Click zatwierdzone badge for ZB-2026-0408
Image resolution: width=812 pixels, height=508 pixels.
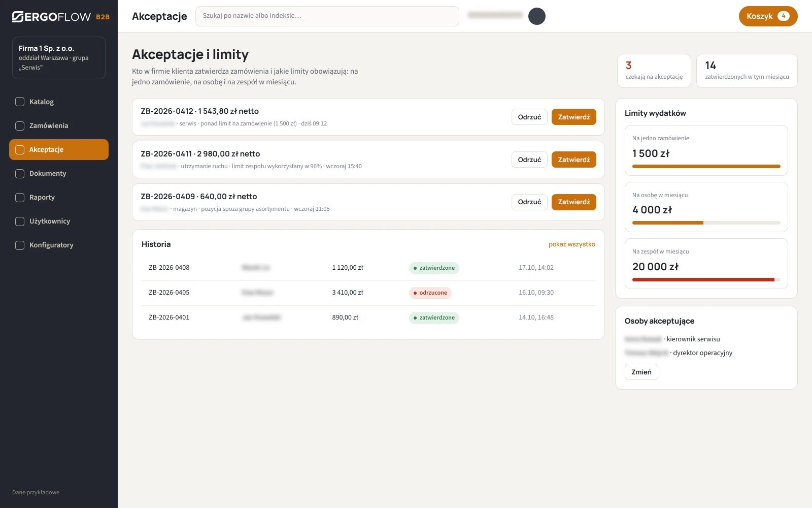[x=434, y=268]
